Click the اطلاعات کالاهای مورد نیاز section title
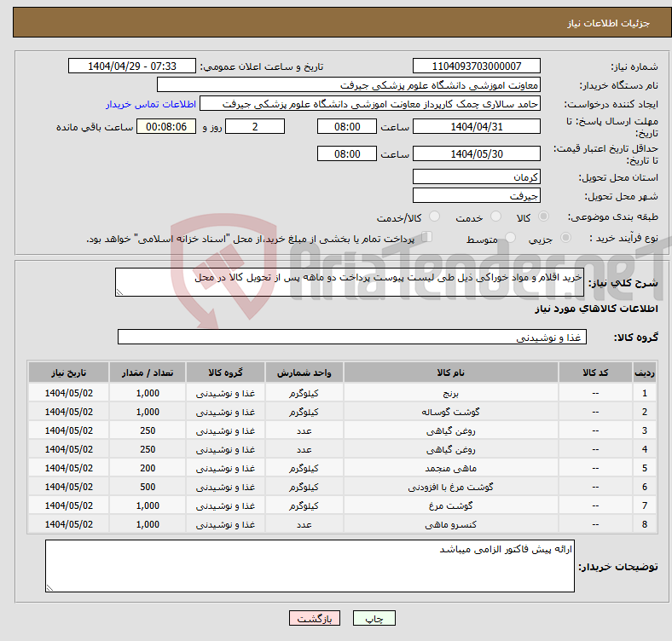Image resolution: width=672 pixels, height=641 pixels. 596,309
